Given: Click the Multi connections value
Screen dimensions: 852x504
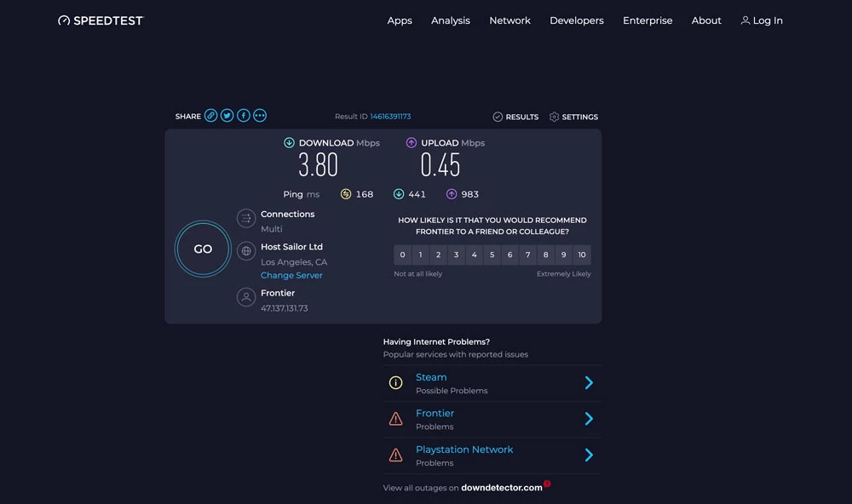Looking at the screenshot, I should 271,229.
